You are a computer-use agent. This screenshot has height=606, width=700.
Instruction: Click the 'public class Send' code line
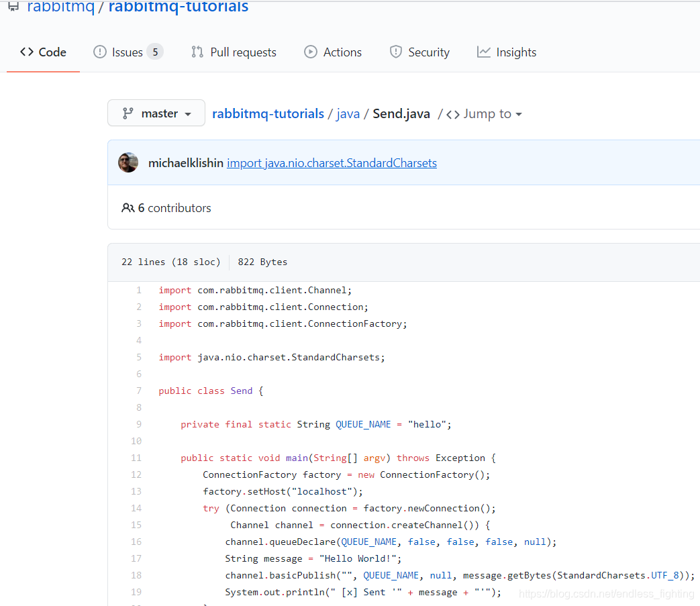click(x=211, y=391)
